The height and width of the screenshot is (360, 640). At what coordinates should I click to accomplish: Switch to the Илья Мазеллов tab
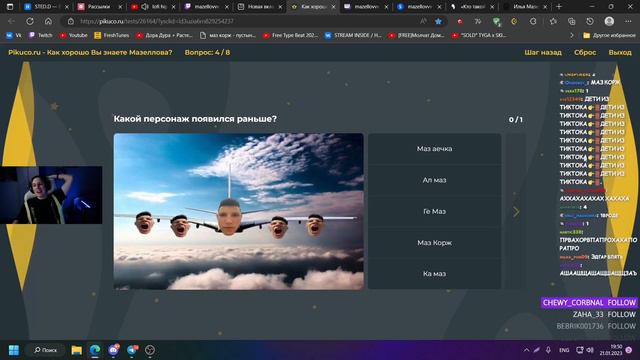coord(525,7)
